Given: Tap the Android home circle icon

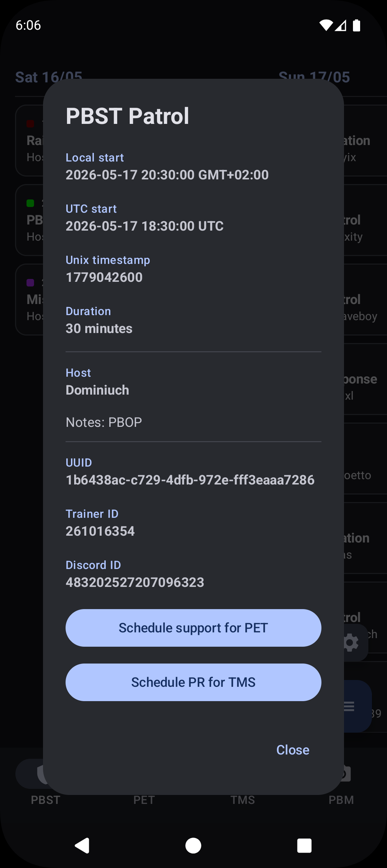Looking at the screenshot, I should tap(193, 846).
